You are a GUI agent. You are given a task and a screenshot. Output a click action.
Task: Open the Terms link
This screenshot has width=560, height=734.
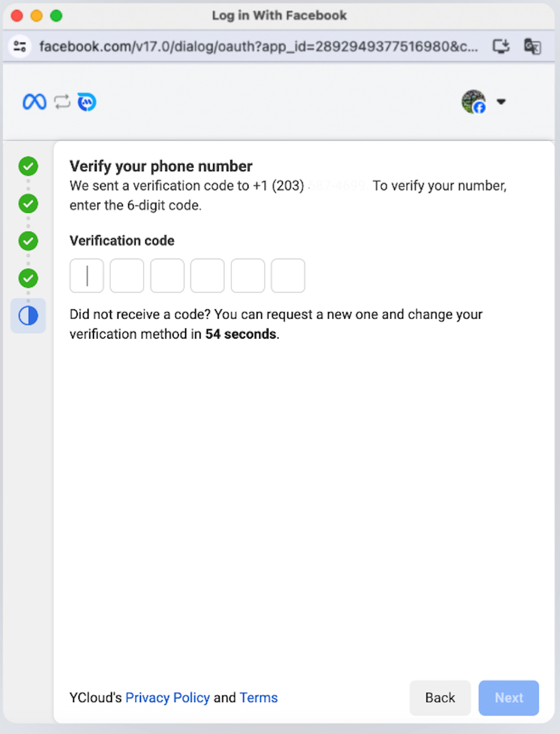coord(259,698)
